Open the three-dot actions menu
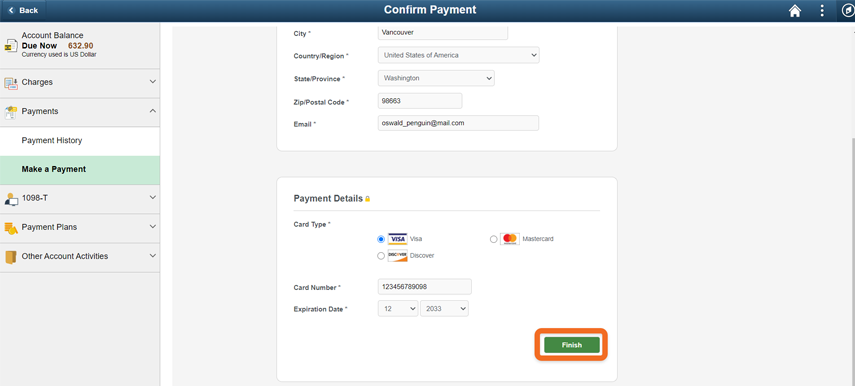Image resolution: width=855 pixels, height=386 pixels. (x=822, y=10)
